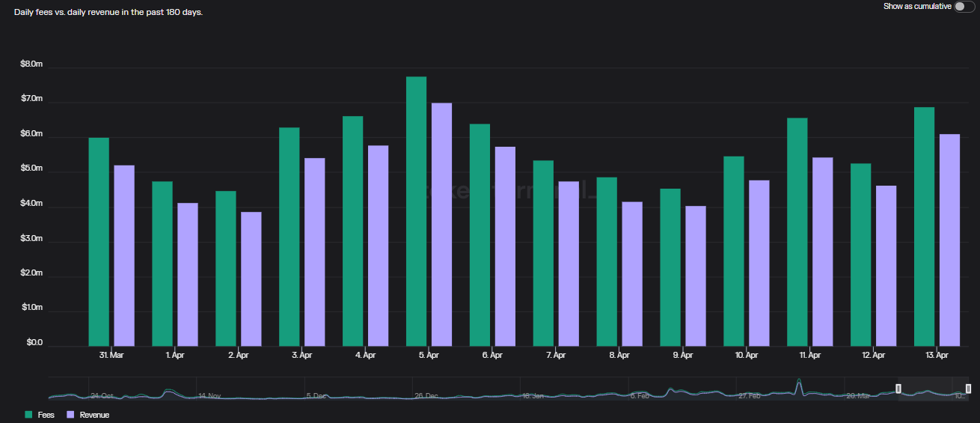Viewport: 980px width, 423px height.
Task: Select the 8. Apr Fees bar
Action: pos(607,262)
